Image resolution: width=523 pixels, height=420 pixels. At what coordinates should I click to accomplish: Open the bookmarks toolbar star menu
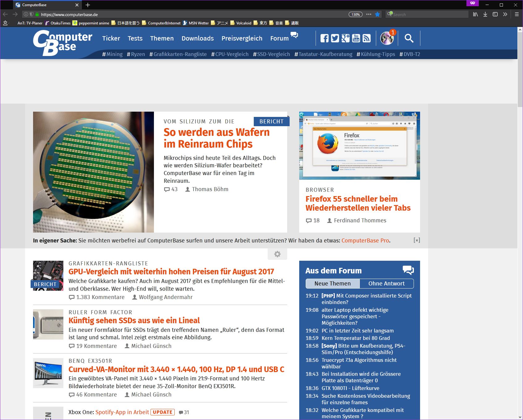click(x=6, y=23)
